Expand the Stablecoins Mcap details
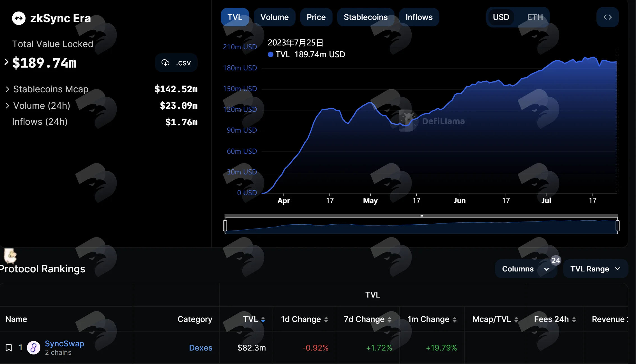Image resolution: width=636 pixels, height=364 pixels. (x=8, y=89)
